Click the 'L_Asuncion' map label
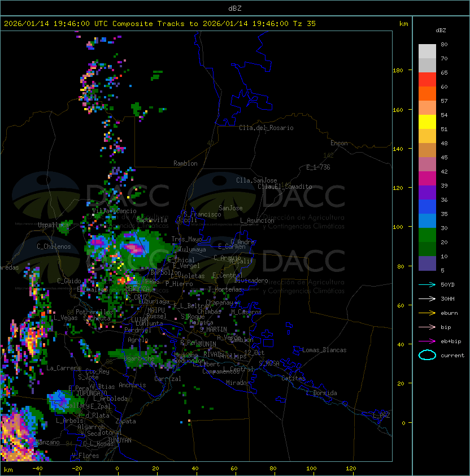Screen dimensions: 470x476 [x=257, y=220]
